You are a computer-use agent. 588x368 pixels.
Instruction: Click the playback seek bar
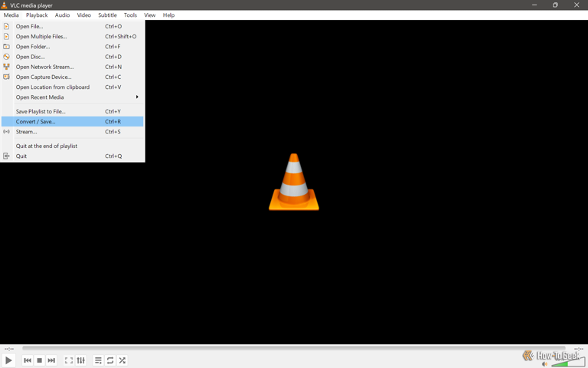294,349
